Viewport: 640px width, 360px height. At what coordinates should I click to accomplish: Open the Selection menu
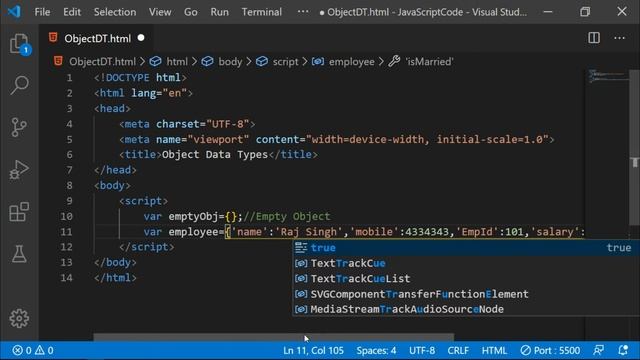tap(115, 12)
